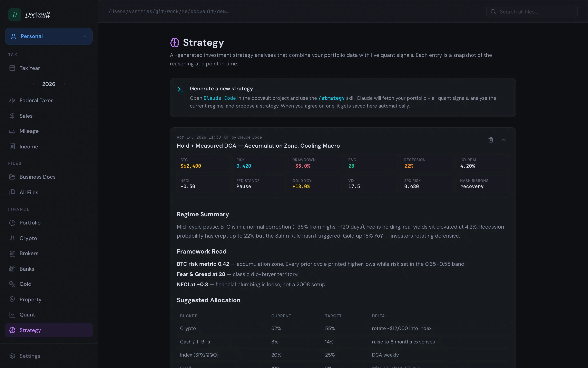Click the strategy title Hold + Measured DCA
This screenshot has height=368, width=588.
[258, 146]
